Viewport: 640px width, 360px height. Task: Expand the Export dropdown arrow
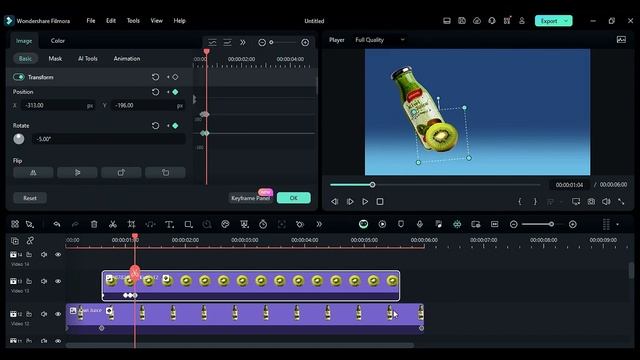[567, 21]
